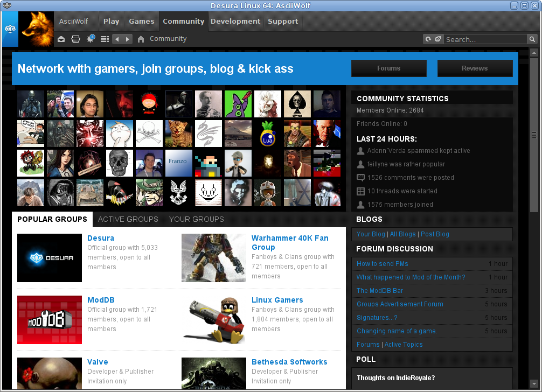The height and width of the screenshot is (392, 542).
Task: Click inside the Search field
Action: (x=485, y=39)
